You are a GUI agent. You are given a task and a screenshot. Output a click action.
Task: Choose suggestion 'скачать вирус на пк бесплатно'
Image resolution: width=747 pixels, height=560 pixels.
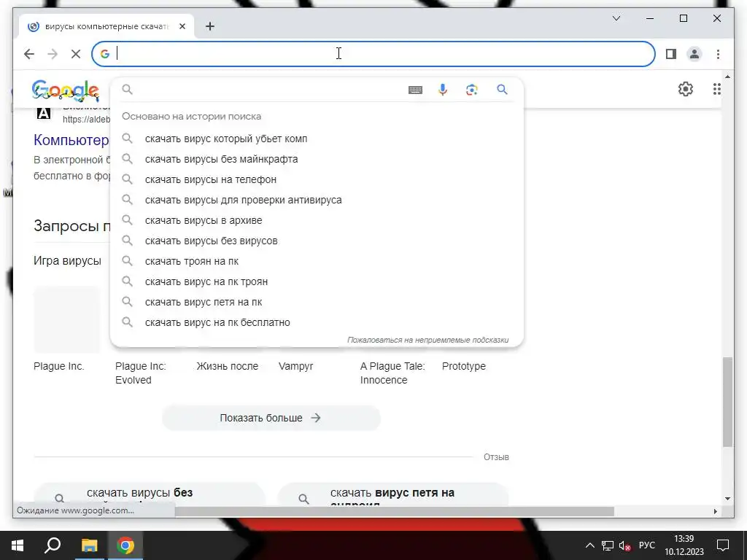tap(317, 323)
